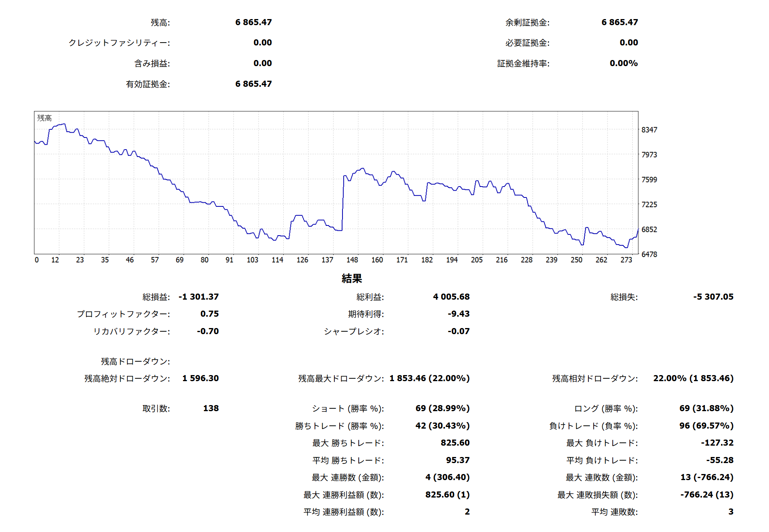Click the 余剰証拠金 label
Viewport: 769px width, 532px height.
[527, 23]
